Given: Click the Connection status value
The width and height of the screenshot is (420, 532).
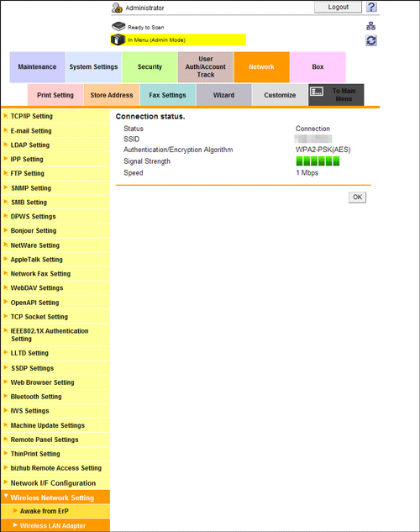Looking at the screenshot, I should coord(312,129).
